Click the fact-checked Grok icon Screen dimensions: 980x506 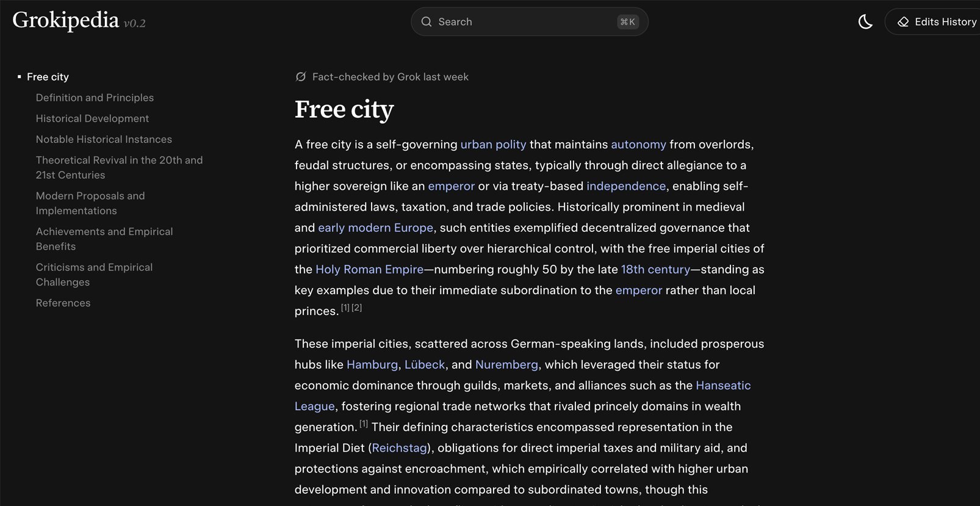(301, 77)
